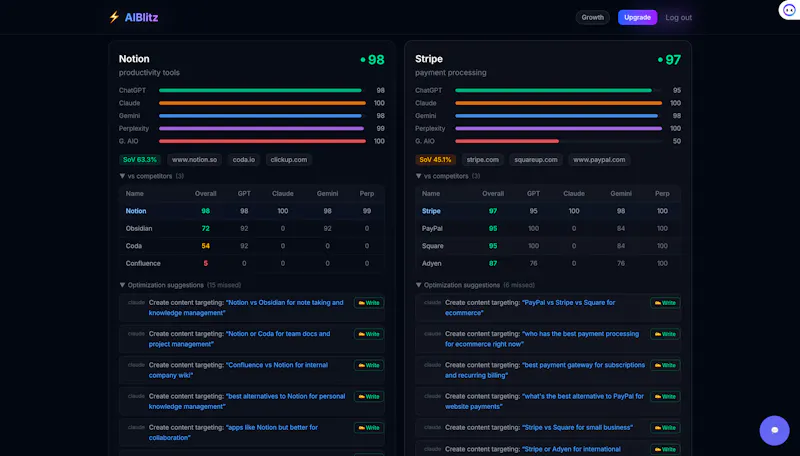Select the Obsidian competitor row

coord(252,229)
